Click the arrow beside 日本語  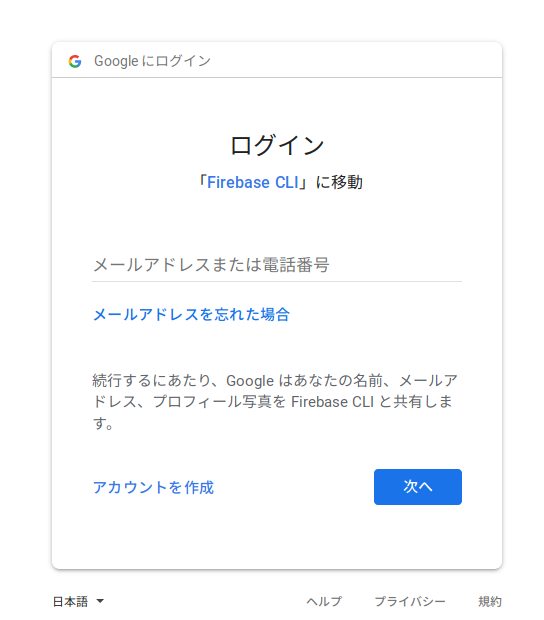tap(100, 601)
